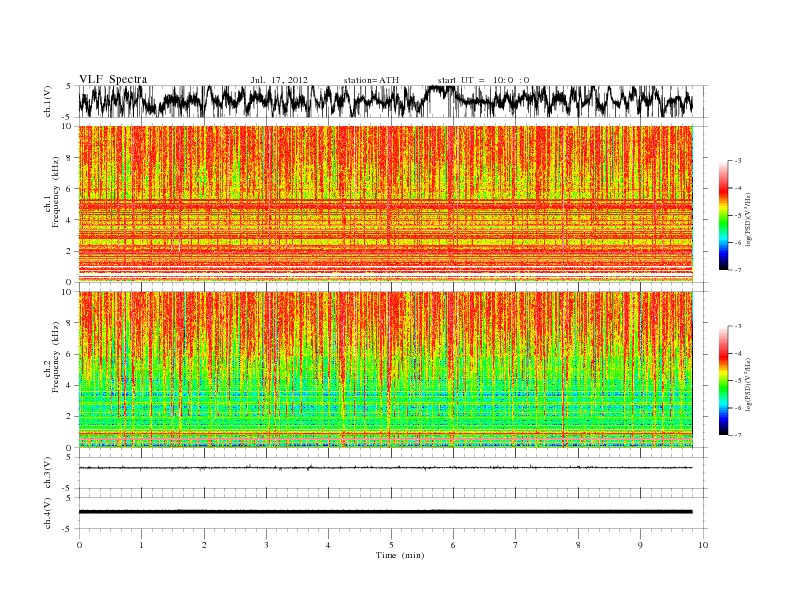
Task: Click the ch.3 voltage trace line
Action: [385, 468]
